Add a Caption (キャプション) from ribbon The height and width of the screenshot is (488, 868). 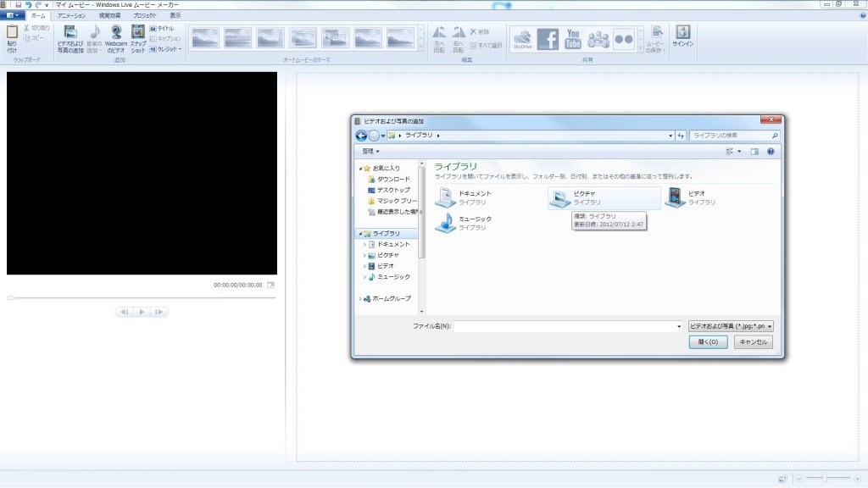165,38
